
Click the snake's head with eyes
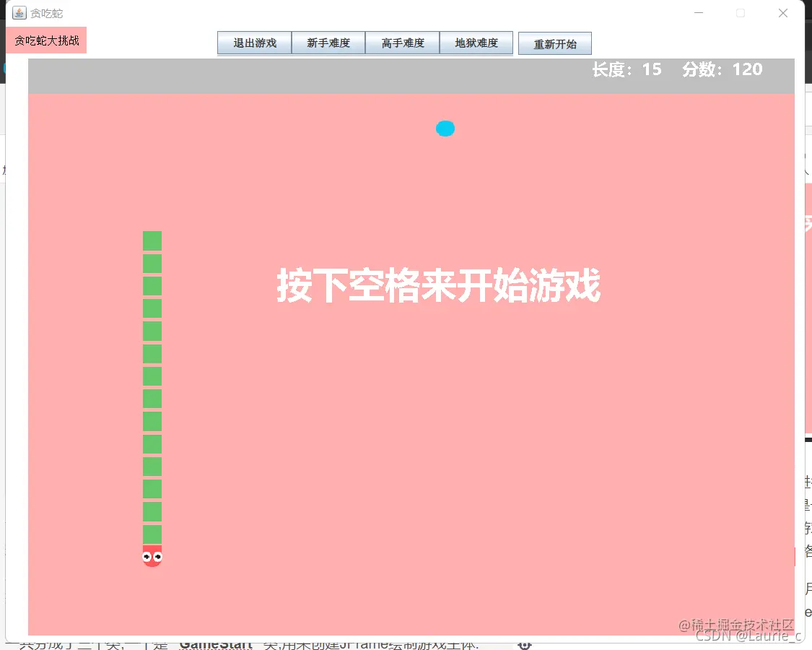(x=152, y=557)
